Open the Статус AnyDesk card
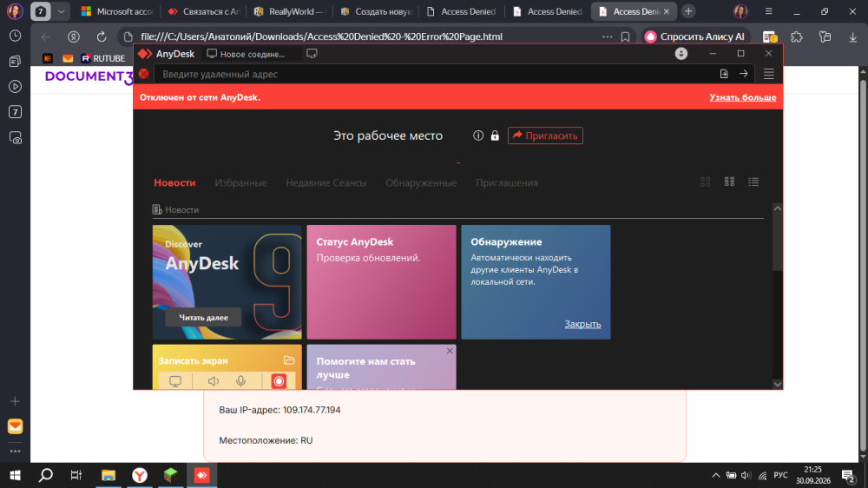This screenshot has height=488, width=868. (381, 282)
